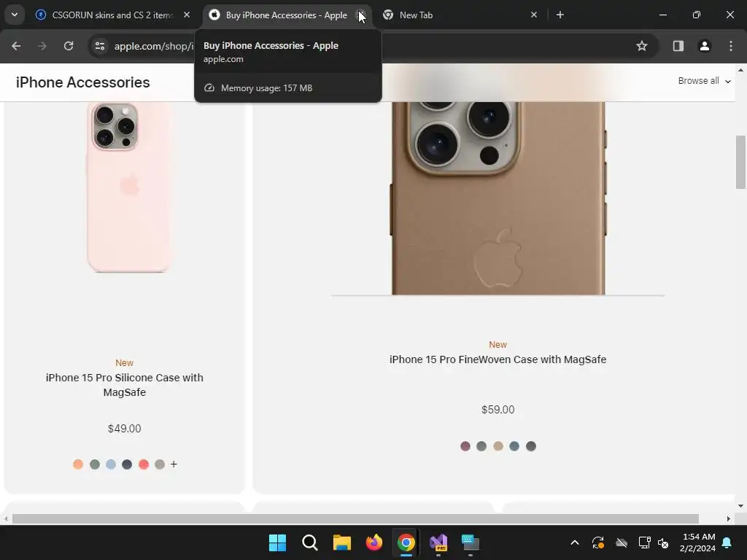The image size is (747, 560).
Task: Open the Chrome three-dot menu
Action: pos(731,46)
